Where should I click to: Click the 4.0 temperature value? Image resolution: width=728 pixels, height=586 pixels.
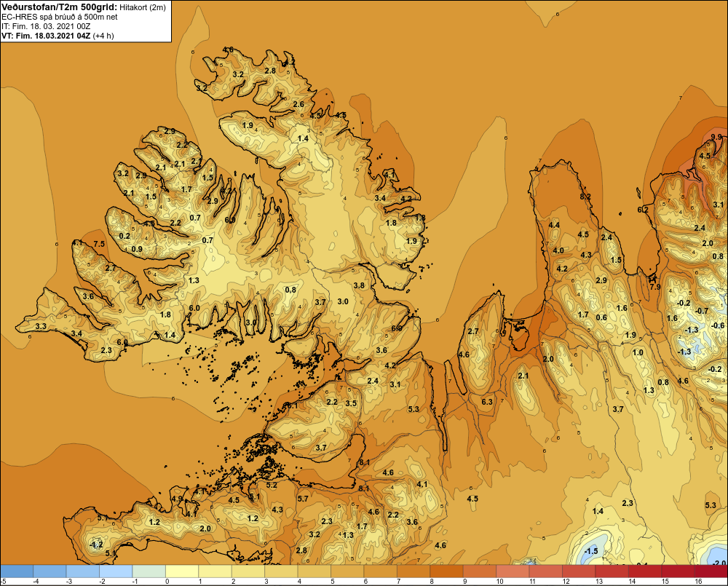(x=558, y=250)
